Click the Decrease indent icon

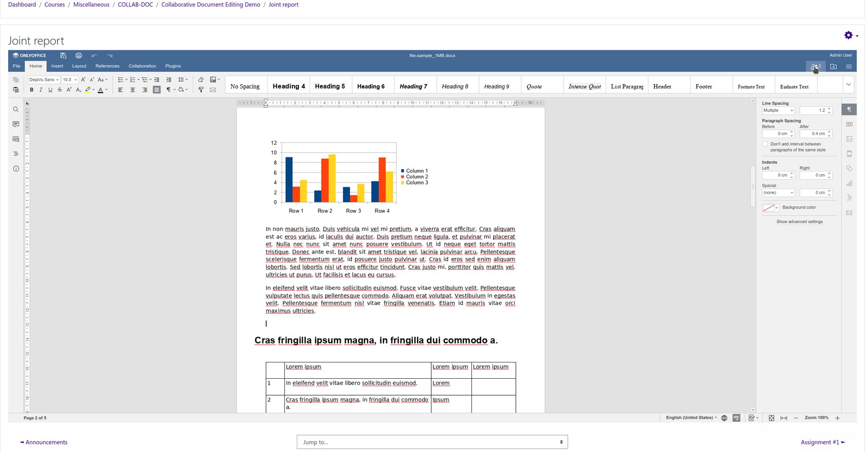coord(157,80)
